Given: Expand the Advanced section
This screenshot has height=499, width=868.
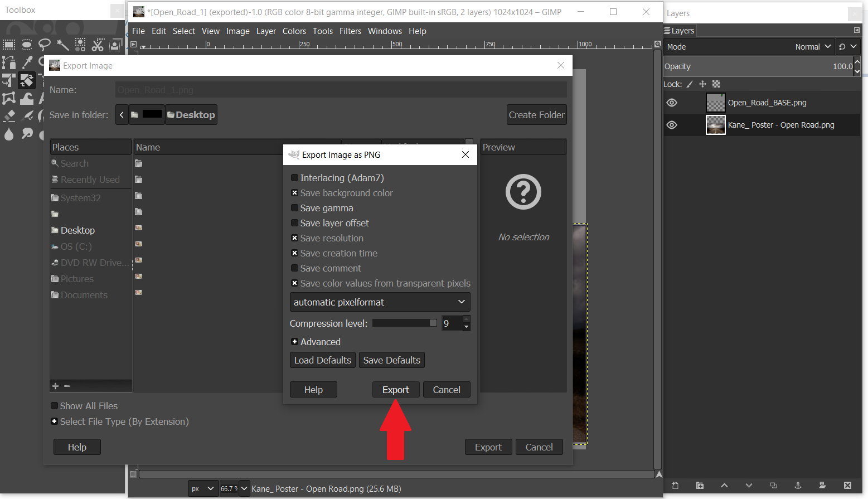Looking at the screenshot, I should coord(294,342).
